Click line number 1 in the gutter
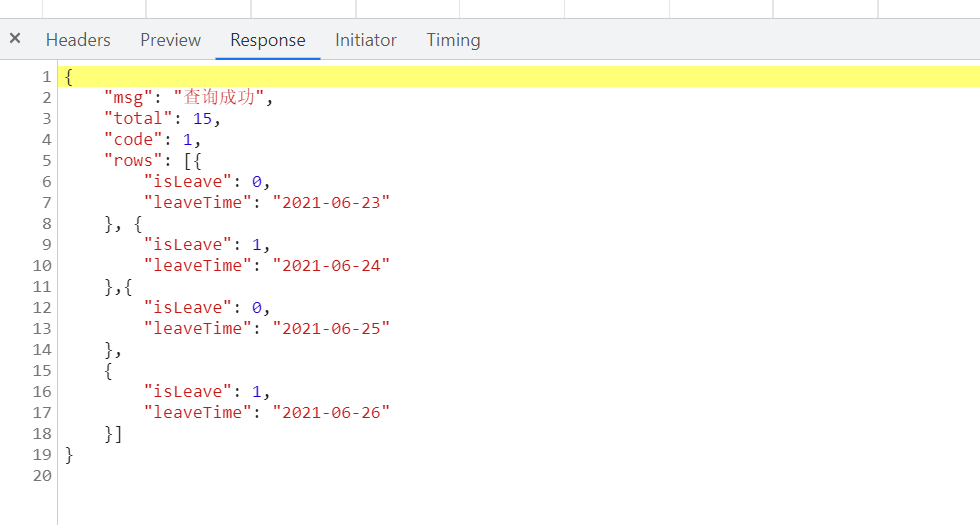 tap(47, 77)
